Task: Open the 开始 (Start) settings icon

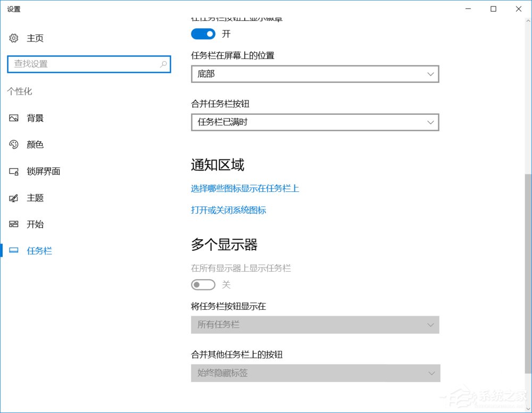Action: pos(14,224)
